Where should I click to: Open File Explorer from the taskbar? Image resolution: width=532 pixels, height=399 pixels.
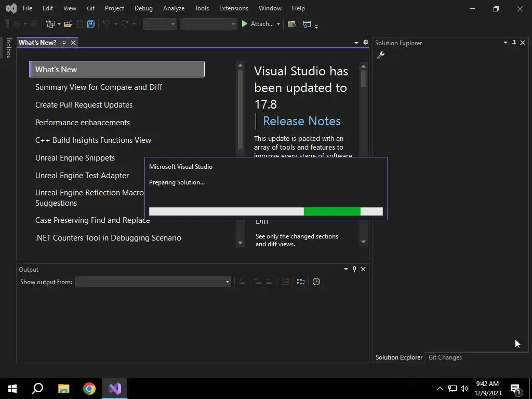(x=63, y=389)
